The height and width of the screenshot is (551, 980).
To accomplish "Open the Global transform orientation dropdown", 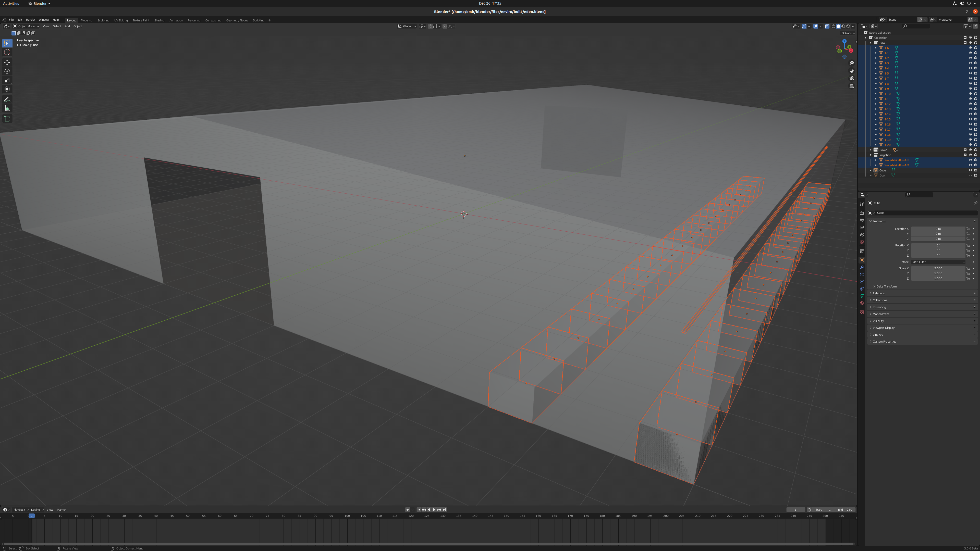I will click(x=407, y=26).
